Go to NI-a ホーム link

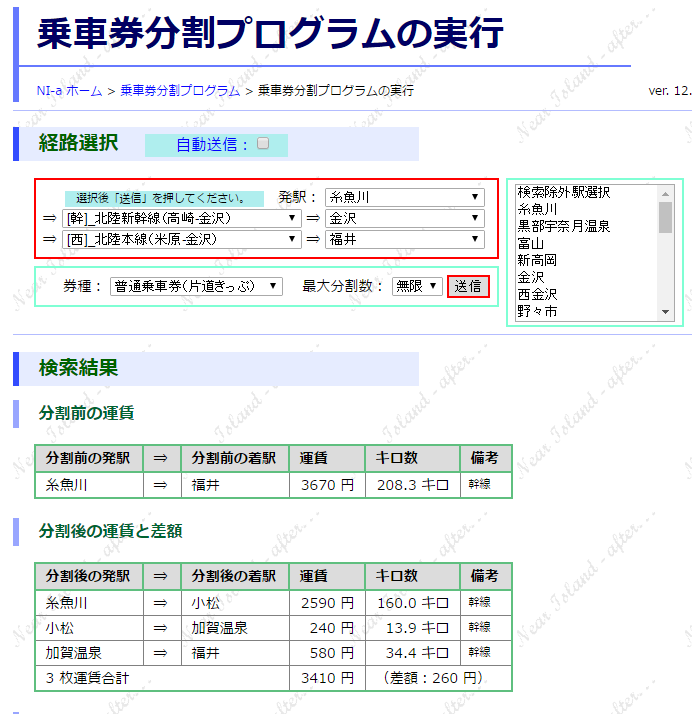pyautogui.click(x=69, y=91)
